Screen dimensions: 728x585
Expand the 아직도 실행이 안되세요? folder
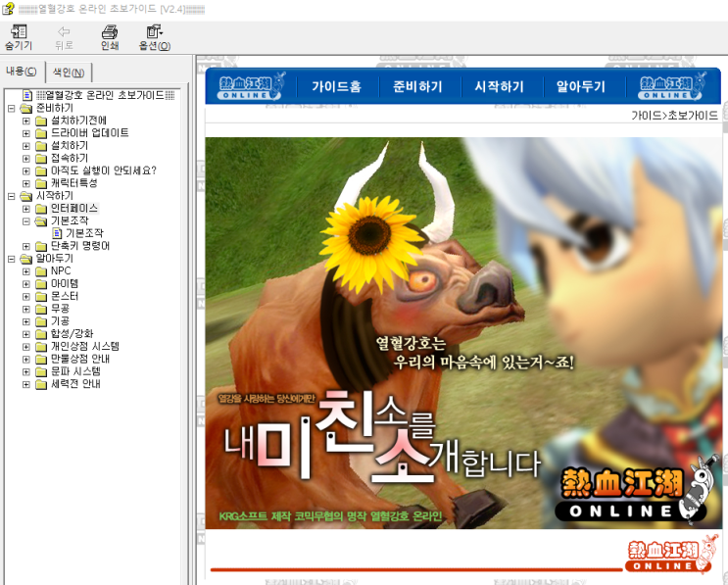[x=26, y=171]
